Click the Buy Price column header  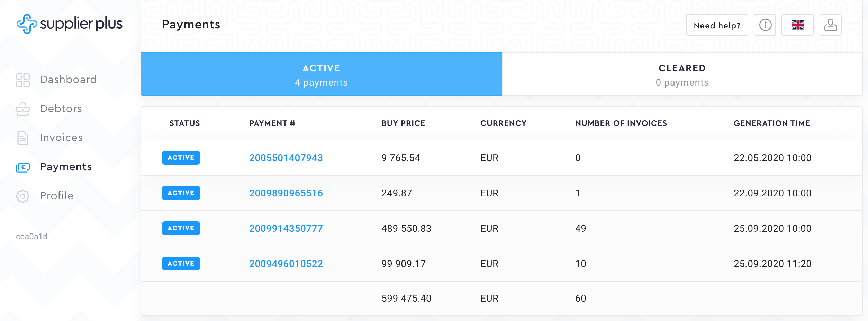click(403, 123)
